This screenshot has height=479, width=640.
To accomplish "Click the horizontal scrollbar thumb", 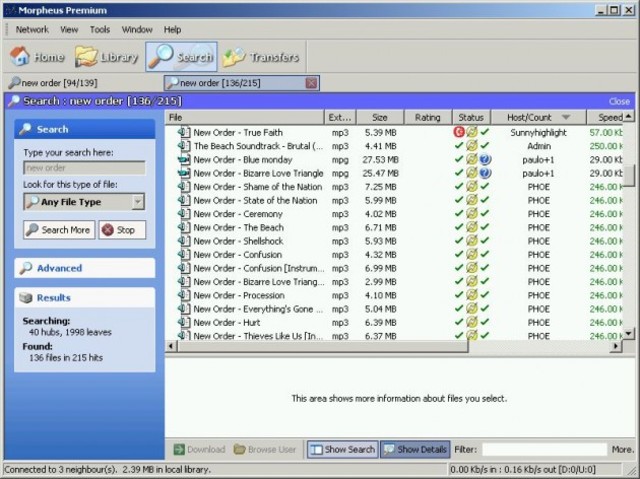I will click(x=322, y=346).
